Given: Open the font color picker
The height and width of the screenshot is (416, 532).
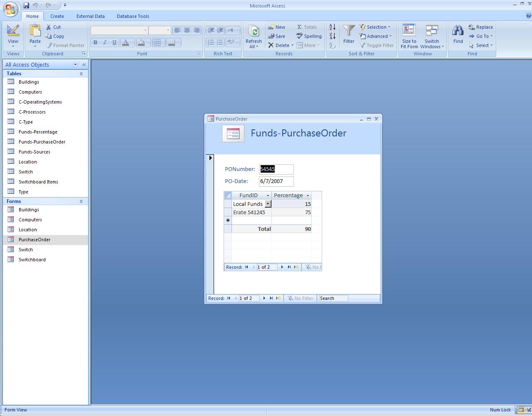Looking at the screenshot, I should (128, 42).
